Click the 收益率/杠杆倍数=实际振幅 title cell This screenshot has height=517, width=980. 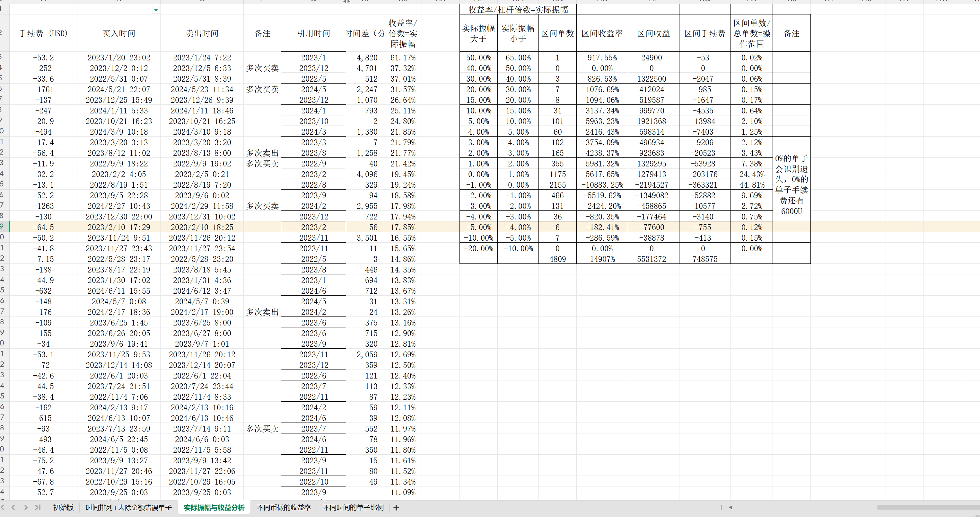[518, 10]
